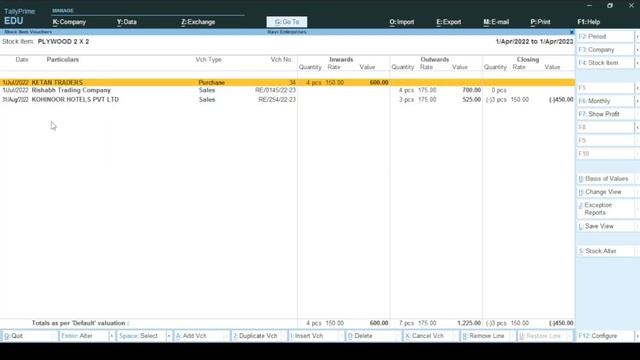Click Q: Quit in the bottom bar
The height and width of the screenshot is (360, 640).
pyautogui.click(x=26, y=336)
